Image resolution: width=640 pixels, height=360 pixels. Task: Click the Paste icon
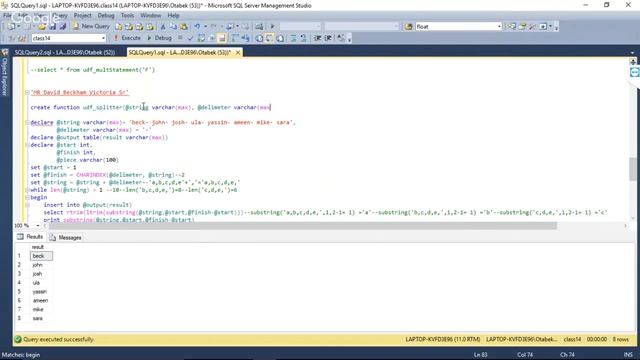(184, 27)
